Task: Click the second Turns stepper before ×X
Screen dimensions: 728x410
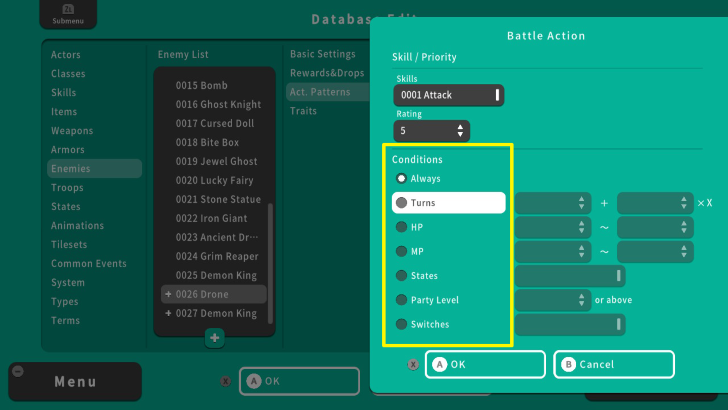Action: [655, 203]
